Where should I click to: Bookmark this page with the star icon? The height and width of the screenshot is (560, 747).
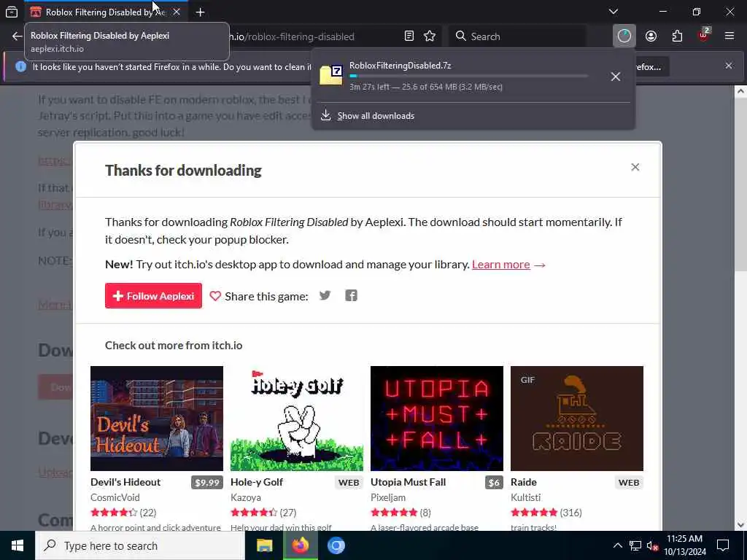(x=430, y=36)
